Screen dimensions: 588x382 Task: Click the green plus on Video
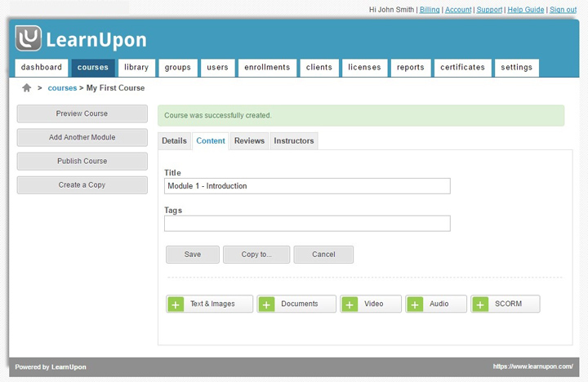click(x=350, y=304)
